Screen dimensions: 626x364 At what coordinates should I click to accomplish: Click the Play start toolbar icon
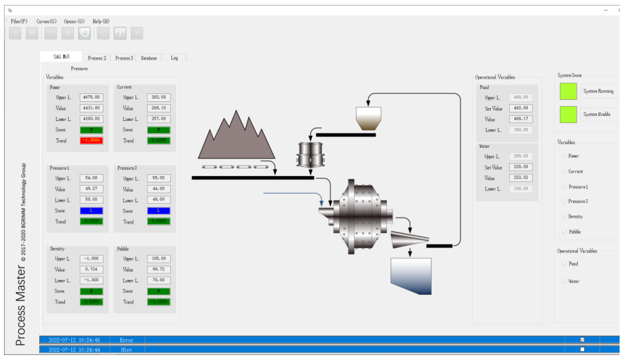click(15, 33)
